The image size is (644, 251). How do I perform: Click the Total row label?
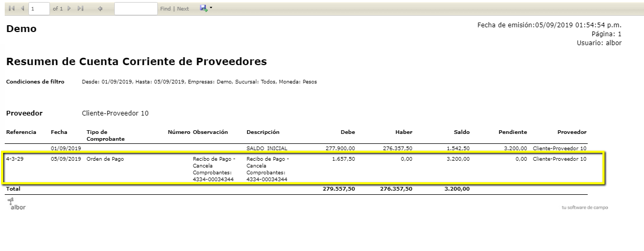[13, 189]
